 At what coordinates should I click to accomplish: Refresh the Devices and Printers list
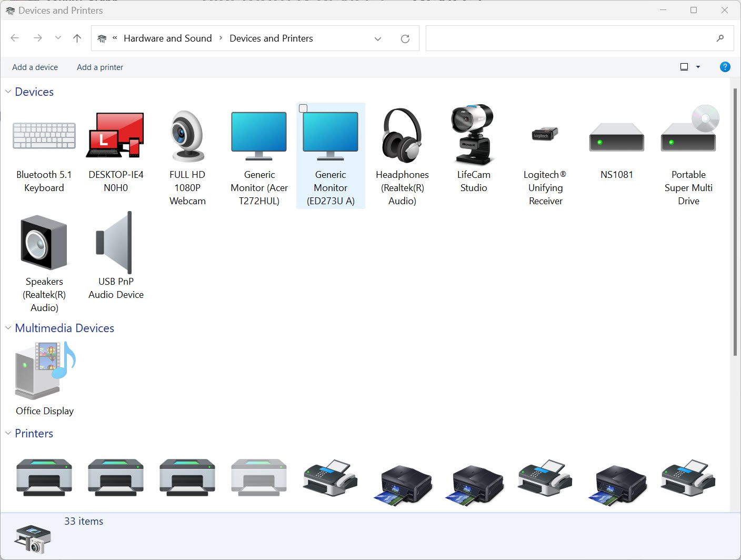tap(405, 38)
